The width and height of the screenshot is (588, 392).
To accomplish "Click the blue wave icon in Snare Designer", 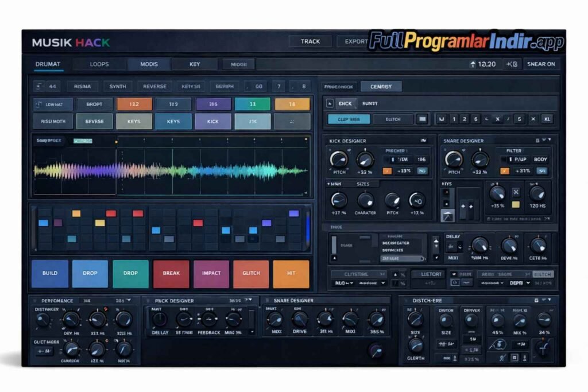I will (x=541, y=171).
